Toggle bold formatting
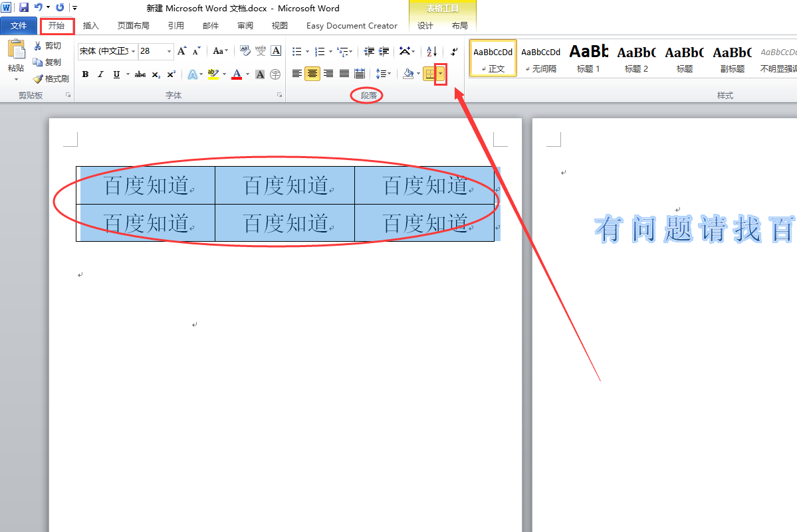This screenshot has width=797, height=532. [85, 74]
